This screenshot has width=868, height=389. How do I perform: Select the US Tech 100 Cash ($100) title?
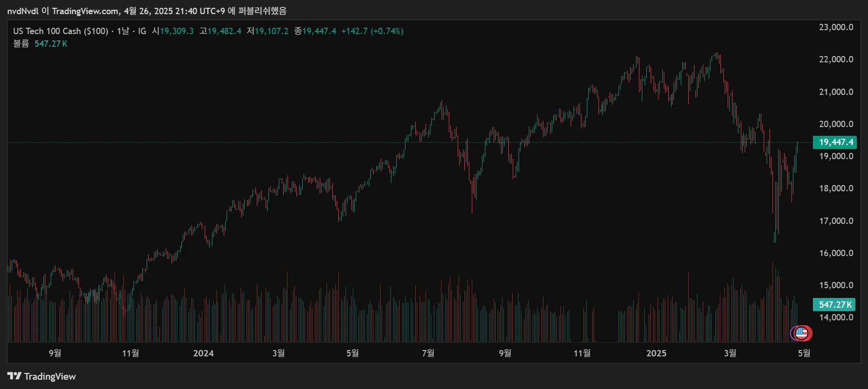click(60, 31)
